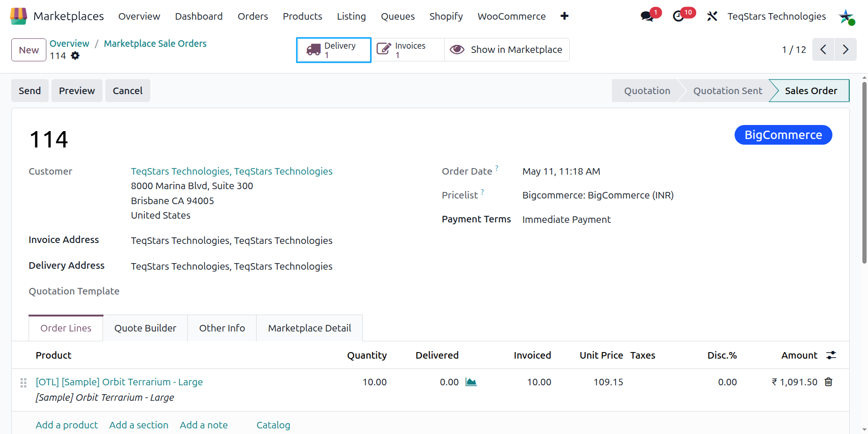Image resolution: width=868 pixels, height=434 pixels.
Task: Open the Payment Terms field
Action: coord(566,220)
